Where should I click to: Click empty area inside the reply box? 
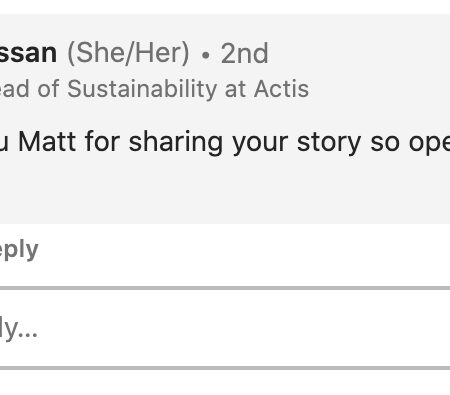coord(233,329)
